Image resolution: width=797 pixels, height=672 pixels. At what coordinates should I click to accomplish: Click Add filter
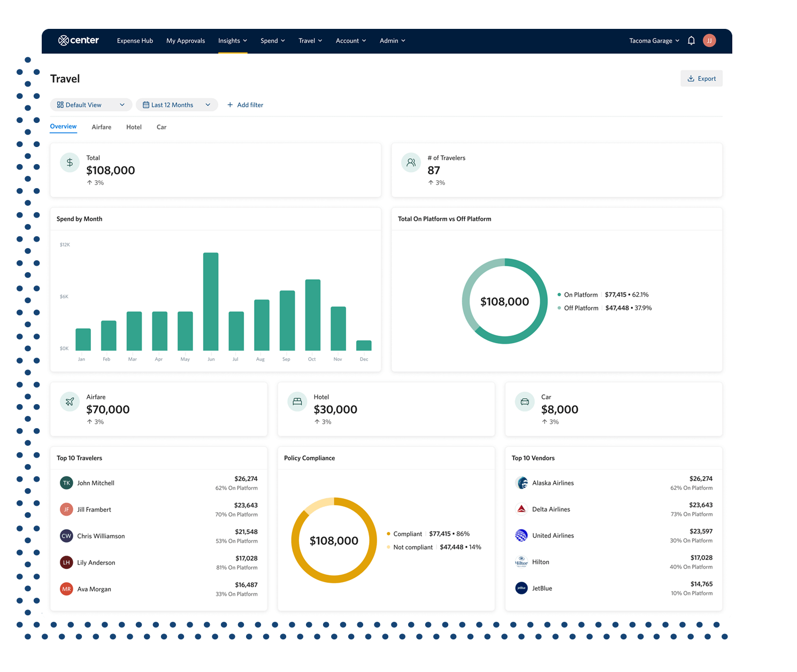pyautogui.click(x=245, y=105)
